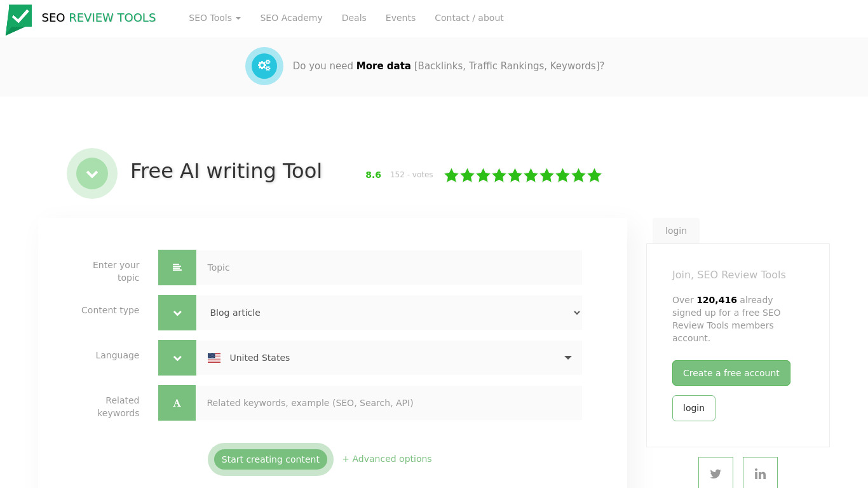Go to SEO Academy in navigation

291,18
